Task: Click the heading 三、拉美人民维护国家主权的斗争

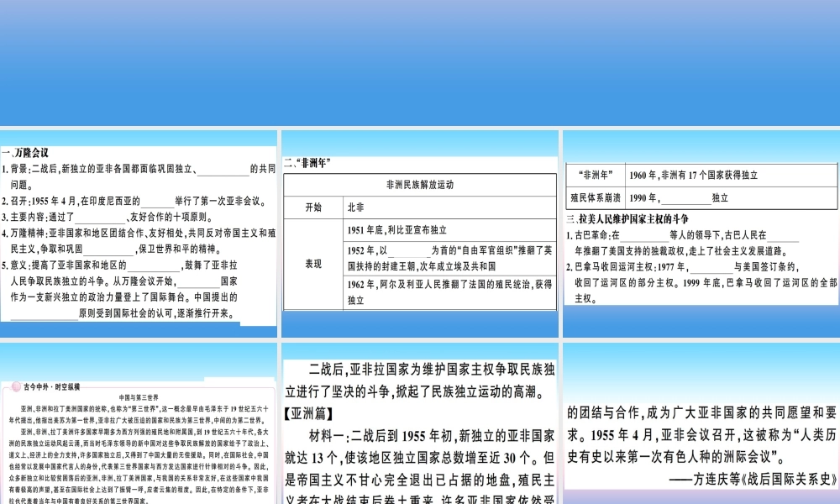Action: tap(627, 218)
